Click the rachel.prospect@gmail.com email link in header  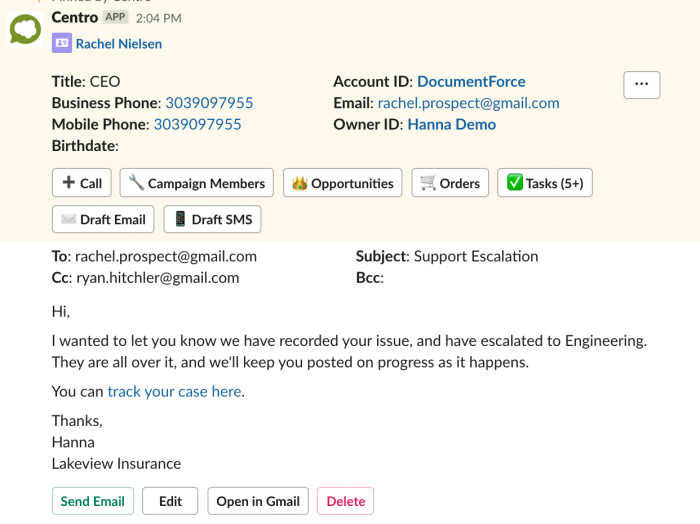click(468, 103)
